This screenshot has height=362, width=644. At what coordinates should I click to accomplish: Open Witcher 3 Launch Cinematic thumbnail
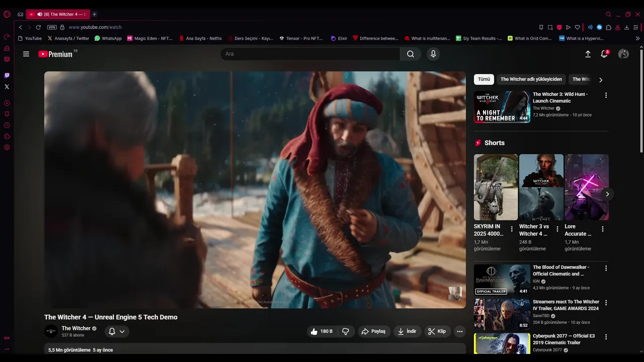502,107
